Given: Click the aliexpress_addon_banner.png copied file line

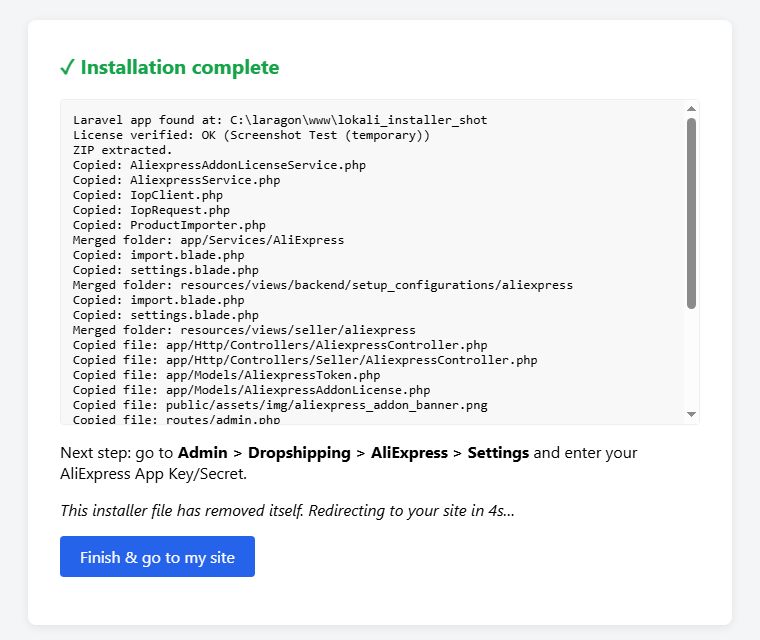Looking at the screenshot, I should (280, 405).
